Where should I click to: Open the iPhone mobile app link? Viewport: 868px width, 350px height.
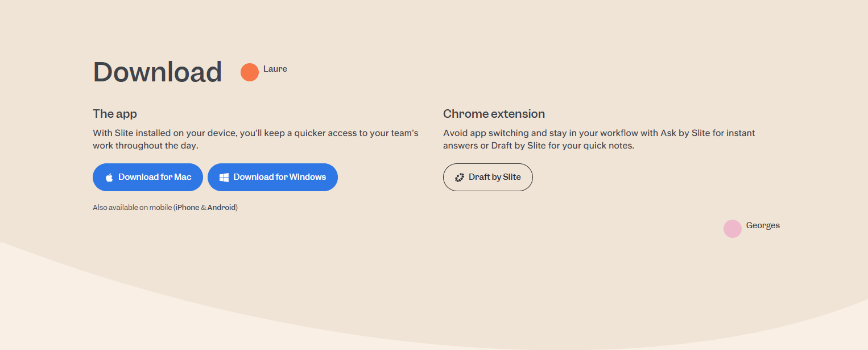(x=187, y=208)
